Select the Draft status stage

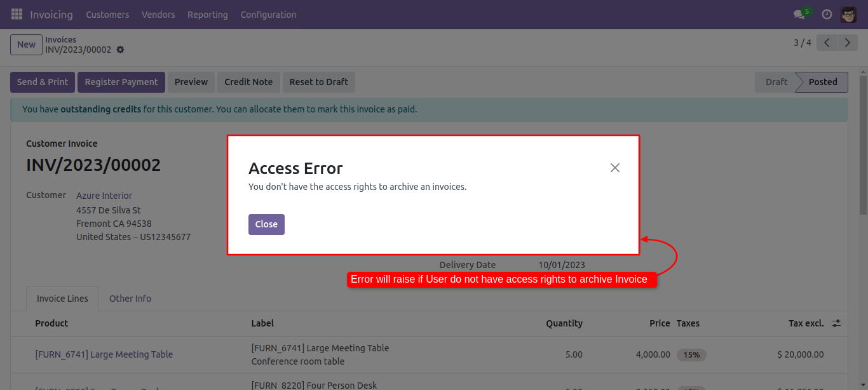(776, 82)
